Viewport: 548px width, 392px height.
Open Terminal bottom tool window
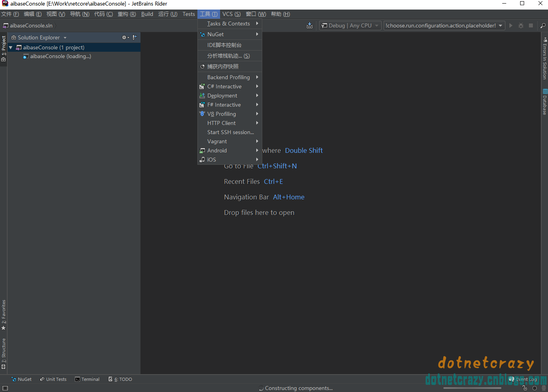tap(87, 379)
